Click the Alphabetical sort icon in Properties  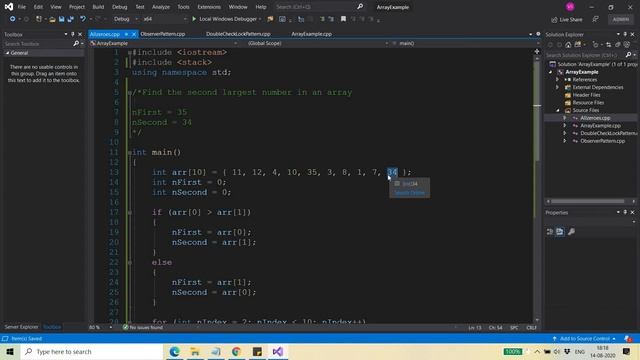point(560,232)
